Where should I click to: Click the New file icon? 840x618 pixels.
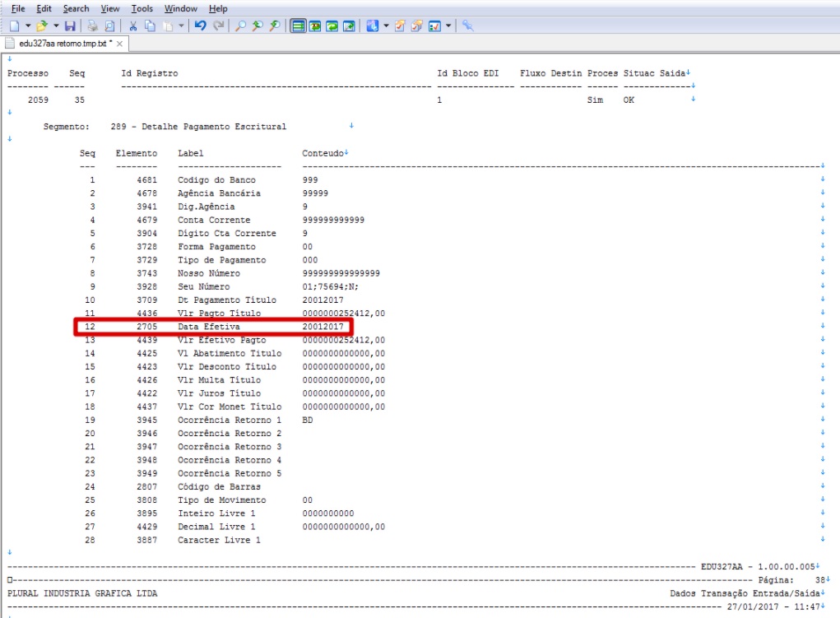click(x=15, y=26)
